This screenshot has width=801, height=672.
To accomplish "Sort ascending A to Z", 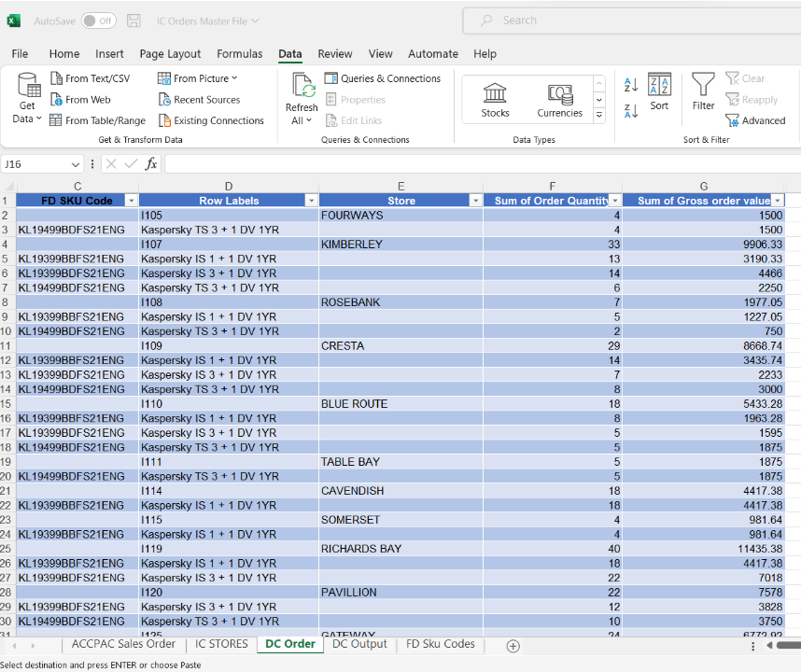I will point(631,85).
